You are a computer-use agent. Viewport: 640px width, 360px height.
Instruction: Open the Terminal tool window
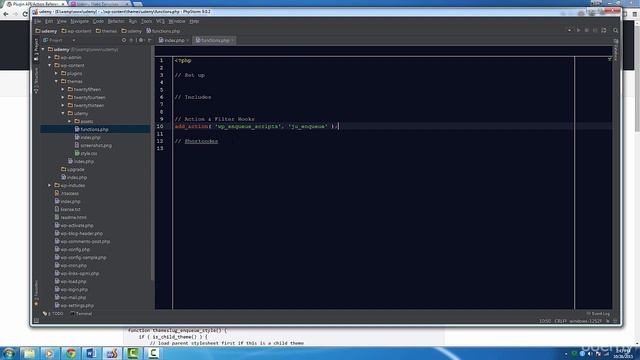click(81, 313)
